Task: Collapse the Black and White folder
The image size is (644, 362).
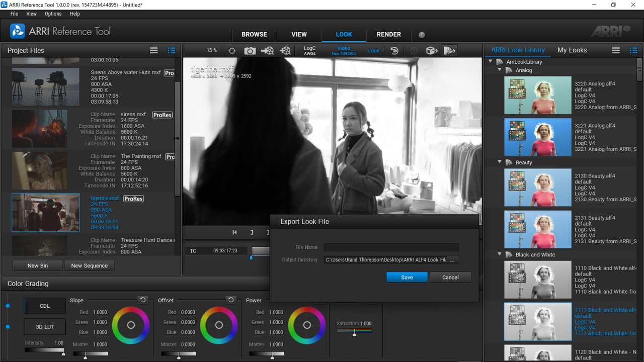Action: 500,254
